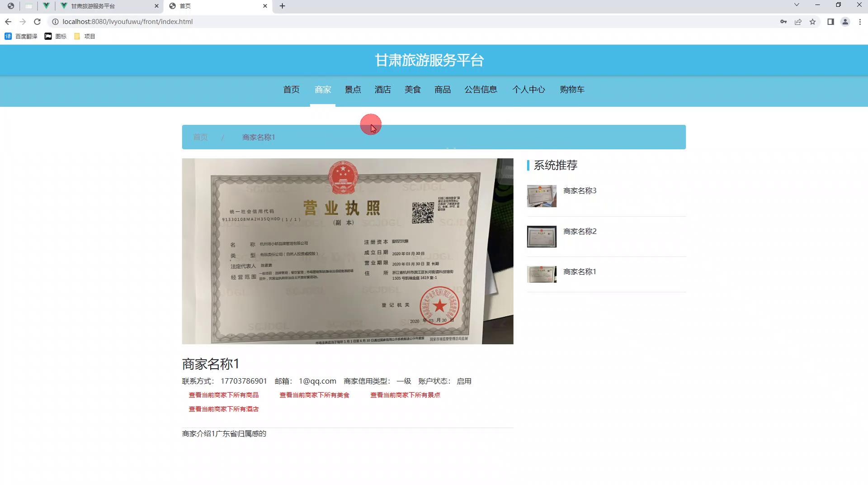View 查看当前商家下所有商品 link

tap(224, 395)
